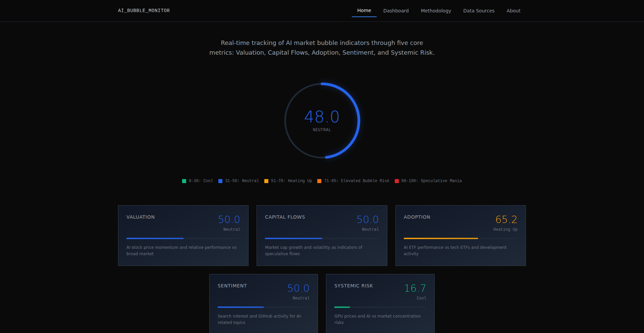This screenshot has height=333, width=644.
Task: Select the green Cool legend swatch
Action: tap(184, 181)
